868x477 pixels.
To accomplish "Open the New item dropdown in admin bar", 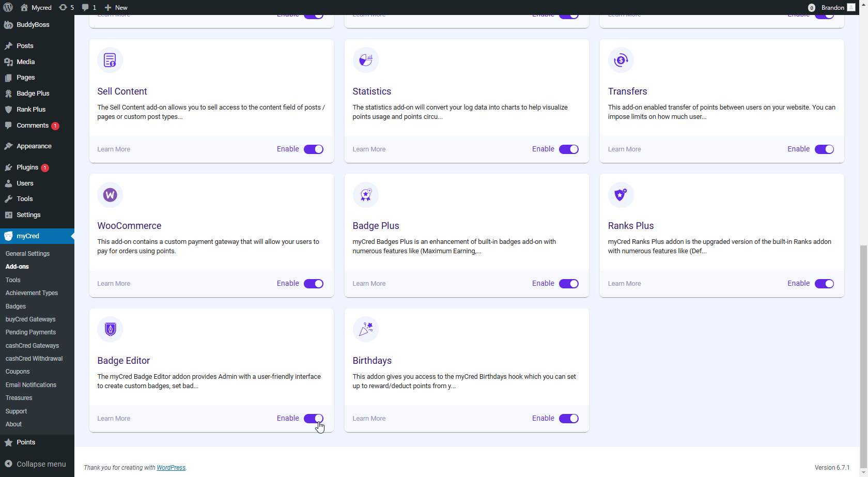I will click(x=115, y=7).
